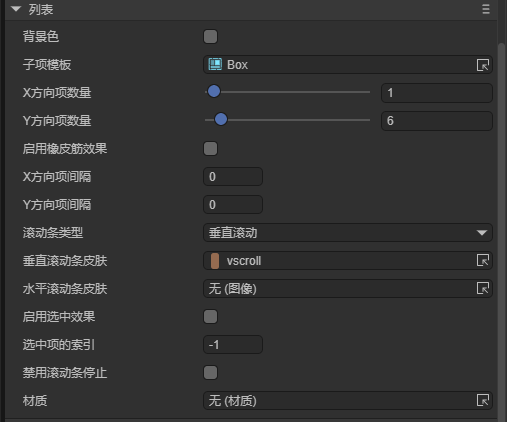Screen dimensions: 507x422
Task: Enable the 启用选中效果 checkbox
Action: coord(210,317)
